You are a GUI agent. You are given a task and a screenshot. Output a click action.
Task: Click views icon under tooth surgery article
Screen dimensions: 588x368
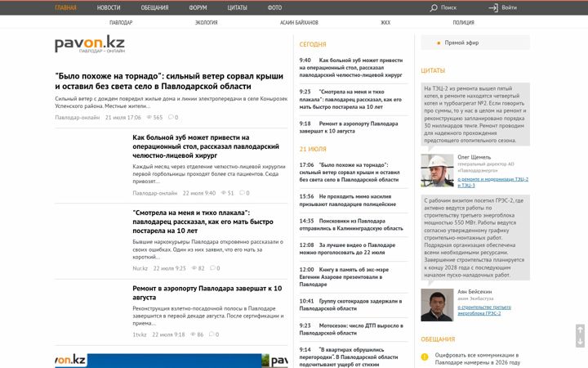point(224,193)
